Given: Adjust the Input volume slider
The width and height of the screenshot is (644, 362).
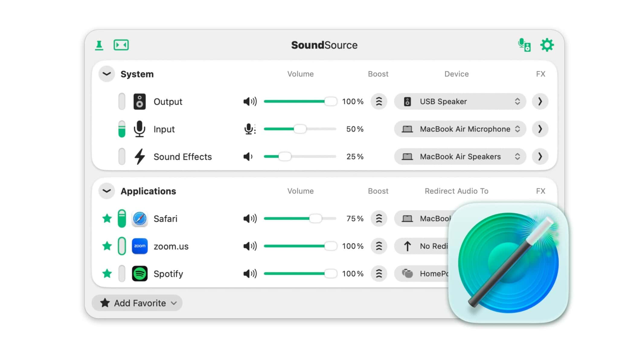Looking at the screenshot, I should pos(300,129).
